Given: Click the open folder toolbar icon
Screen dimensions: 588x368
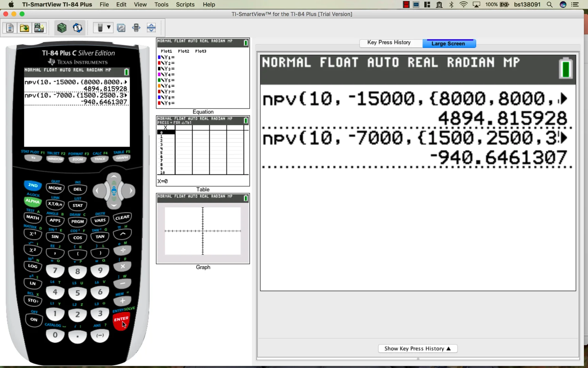Looking at the screenshot, I should pyautogui.click(x=24, y=28).
